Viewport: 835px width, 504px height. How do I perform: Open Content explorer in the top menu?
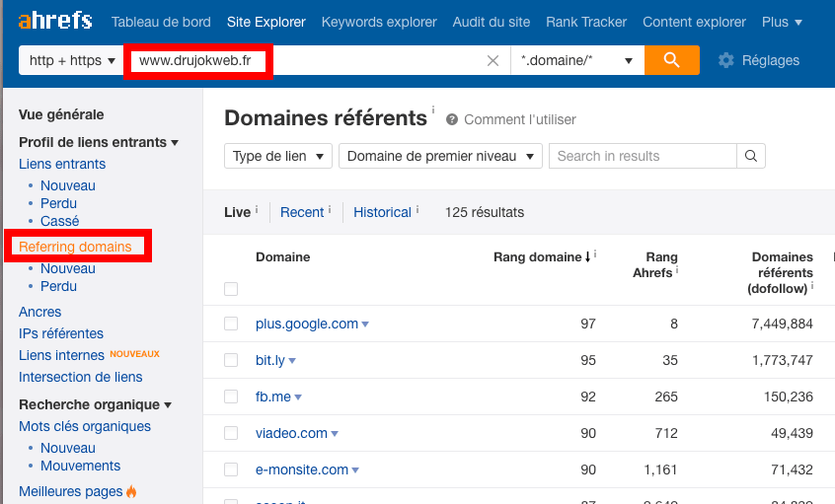tap(695, 22)
